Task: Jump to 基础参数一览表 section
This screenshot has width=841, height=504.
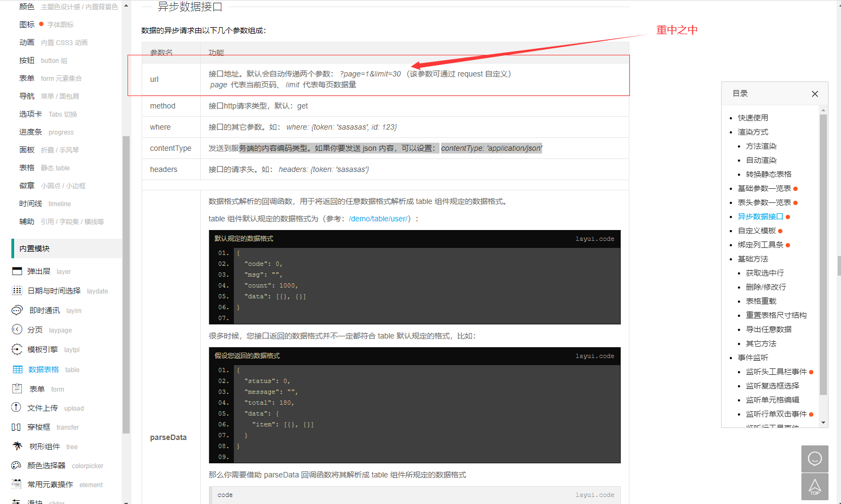Action: point(764,188)
